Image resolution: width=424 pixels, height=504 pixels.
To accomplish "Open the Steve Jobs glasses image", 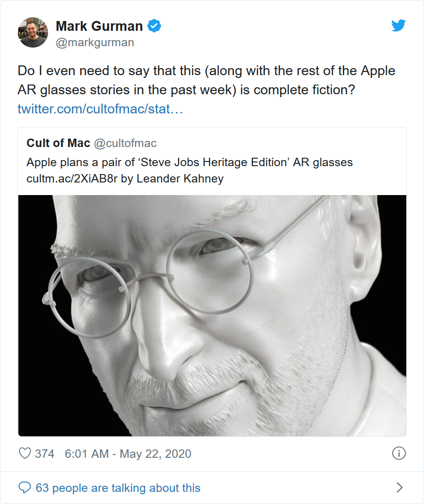I will click(x=212, y=315).
